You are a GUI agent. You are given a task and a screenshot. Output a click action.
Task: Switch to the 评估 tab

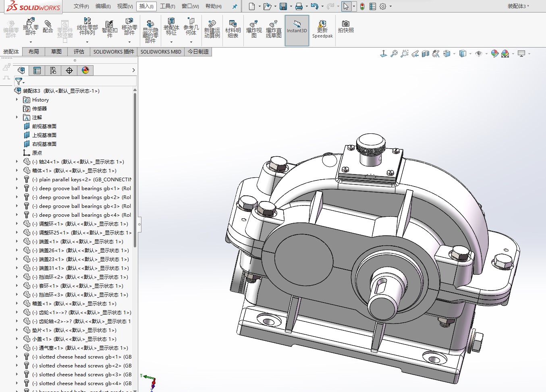(79, 52)
